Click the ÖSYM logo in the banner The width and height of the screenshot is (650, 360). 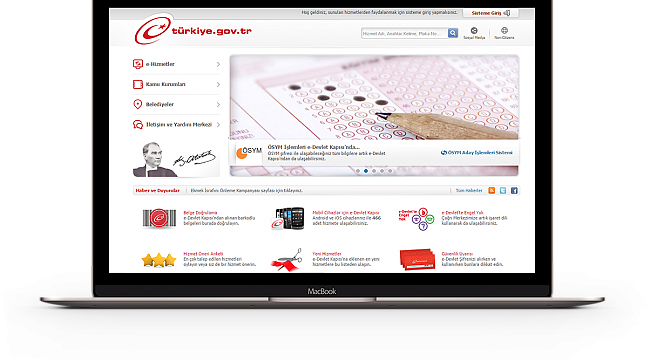249,153
